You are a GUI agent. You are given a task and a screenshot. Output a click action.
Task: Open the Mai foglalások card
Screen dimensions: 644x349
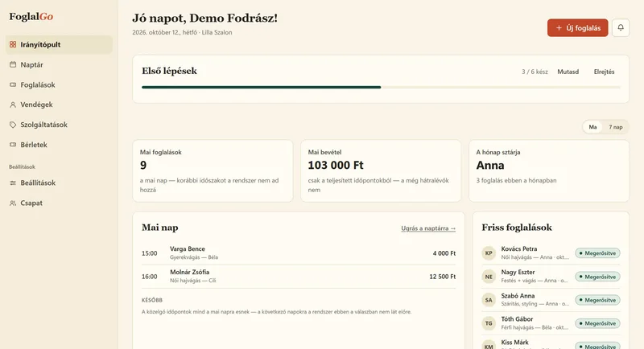(213, 170)
